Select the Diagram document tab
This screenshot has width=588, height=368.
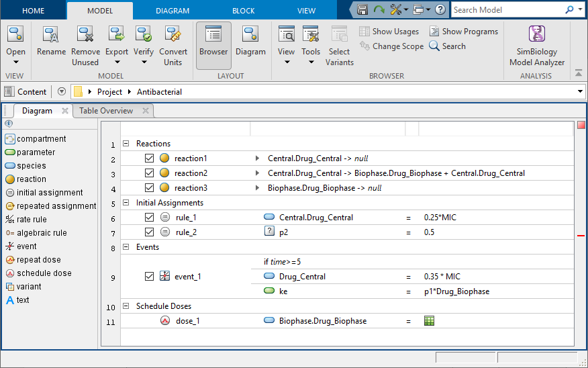37,111
